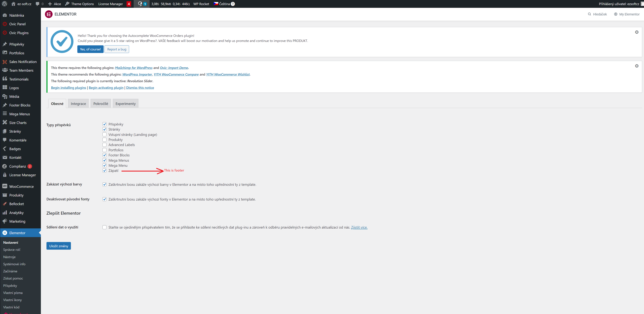
Task: Enable Vstupní stránky (Landing page) checkbox
Action: pyautogui.click(x=104, y=134)
